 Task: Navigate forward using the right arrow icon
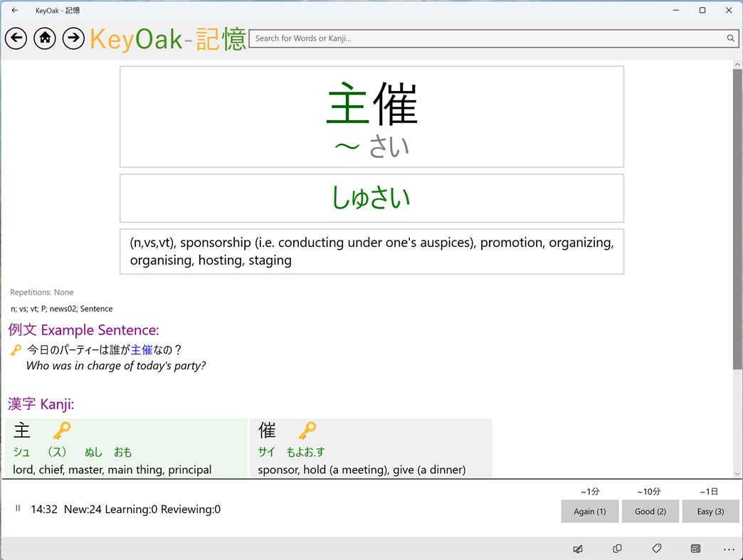(x=73, y=38)
